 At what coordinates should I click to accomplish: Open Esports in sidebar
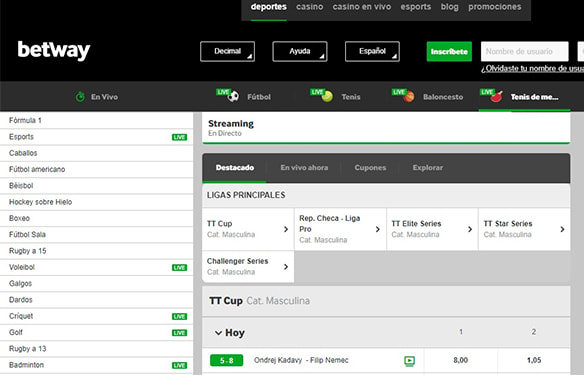pos(96,137)
